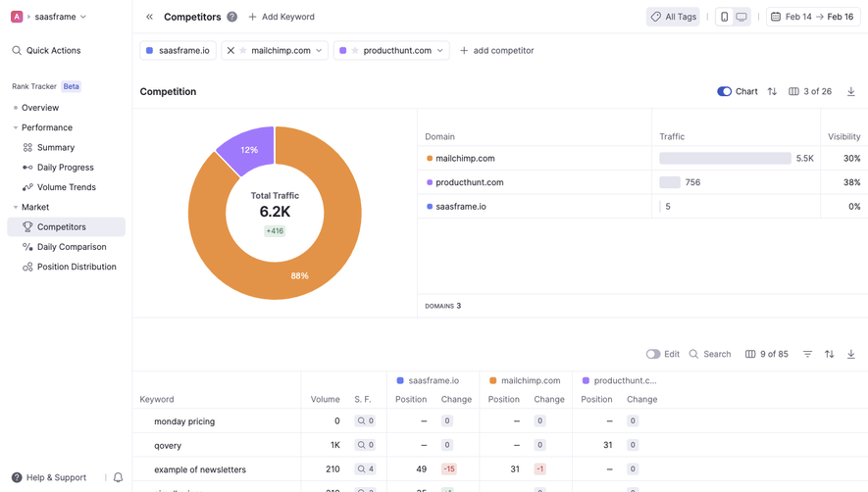Click producthunt.com purple color swatch

[342, 50]
